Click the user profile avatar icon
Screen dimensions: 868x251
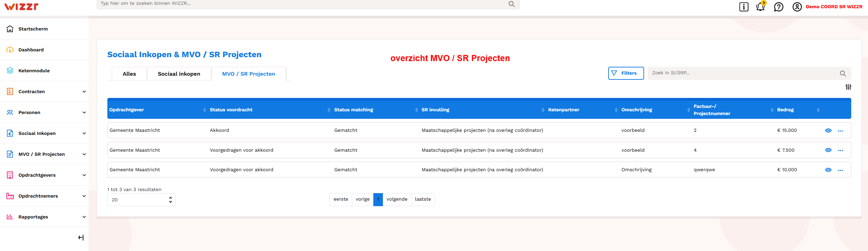point(797,7)
